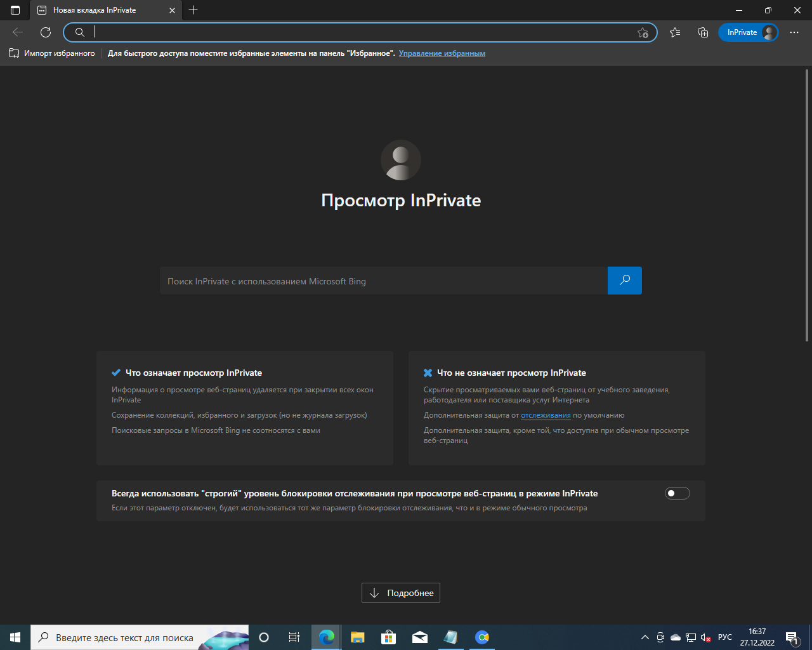Click the blue Bing search magnifier button
Screen dimensions: 812x650
click(625, 281)
